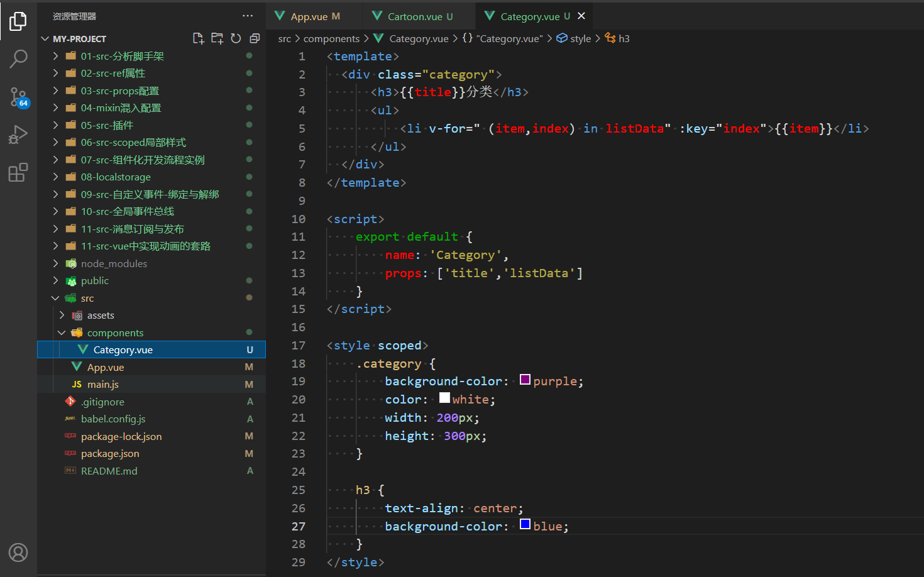Screen dimensions: 924x577
Task: Click the New File icon in explorer header
Action: tap(199, 38)
